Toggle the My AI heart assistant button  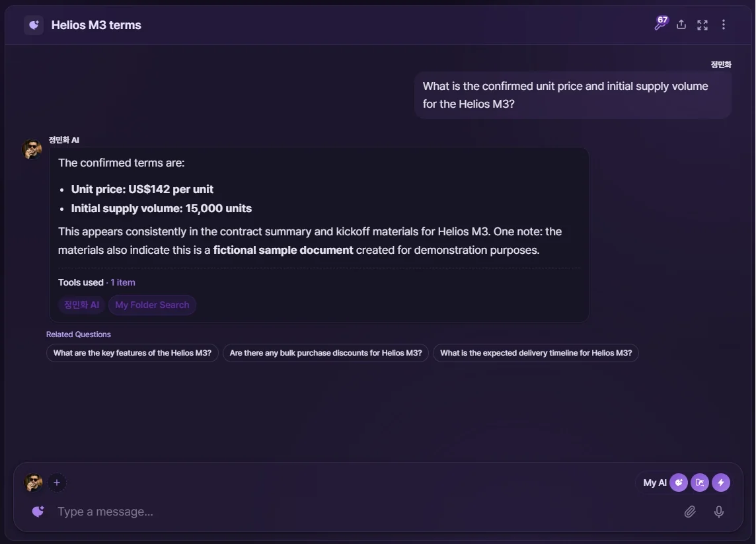coord(679,483)
